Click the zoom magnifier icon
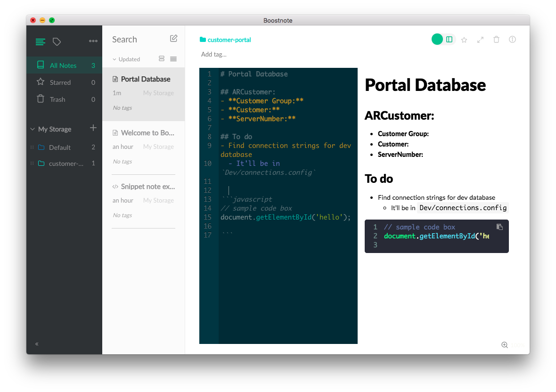 (505, 345)
